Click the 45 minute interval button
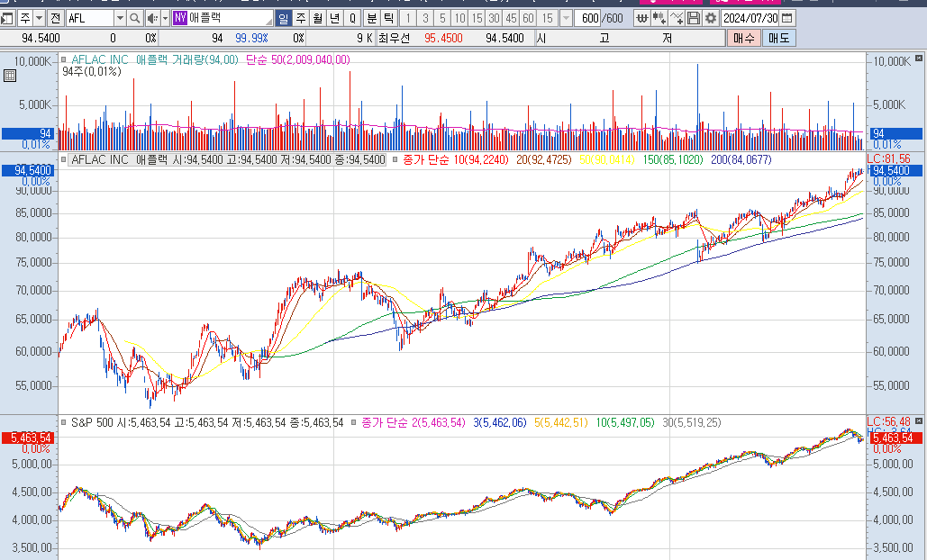The height and width of the screenshot is (560, 927). tap(511, 18)
